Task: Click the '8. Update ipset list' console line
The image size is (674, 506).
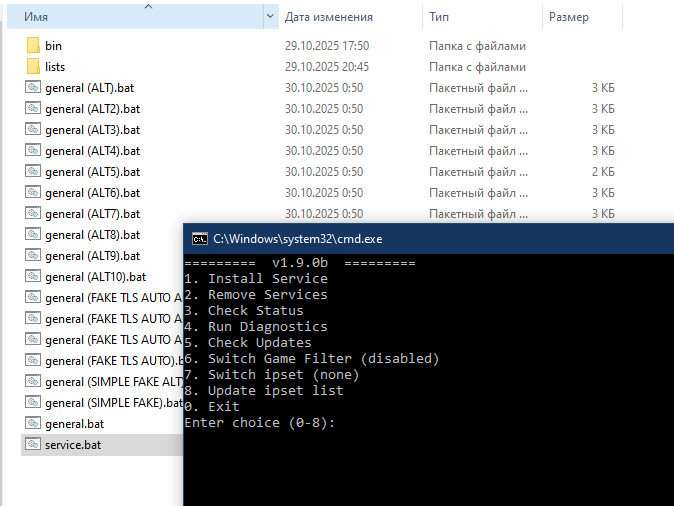Action: (264, 390)
